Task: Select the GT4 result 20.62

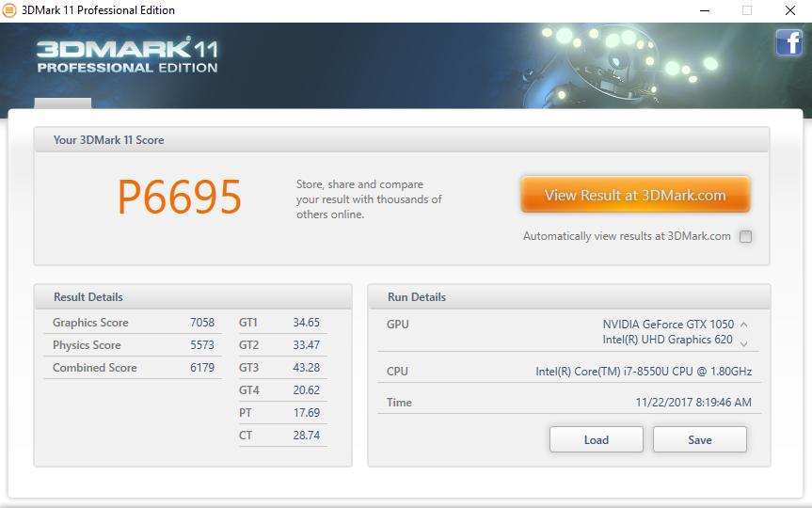Action: pos(306,389)
